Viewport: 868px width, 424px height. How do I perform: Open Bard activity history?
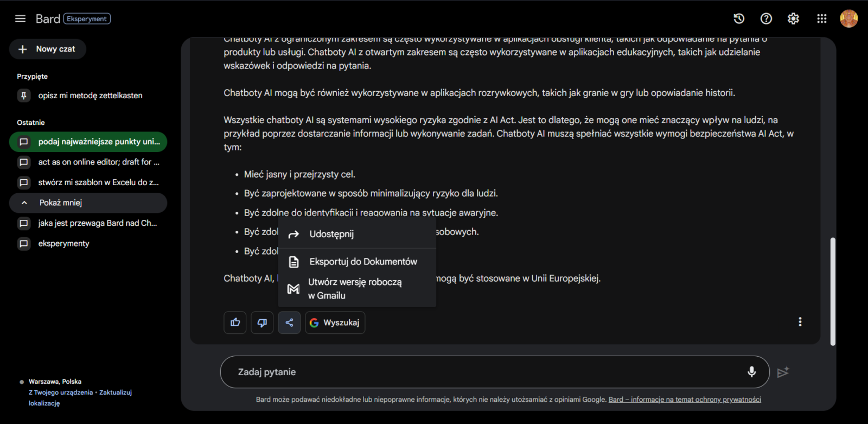click(739, 18)
